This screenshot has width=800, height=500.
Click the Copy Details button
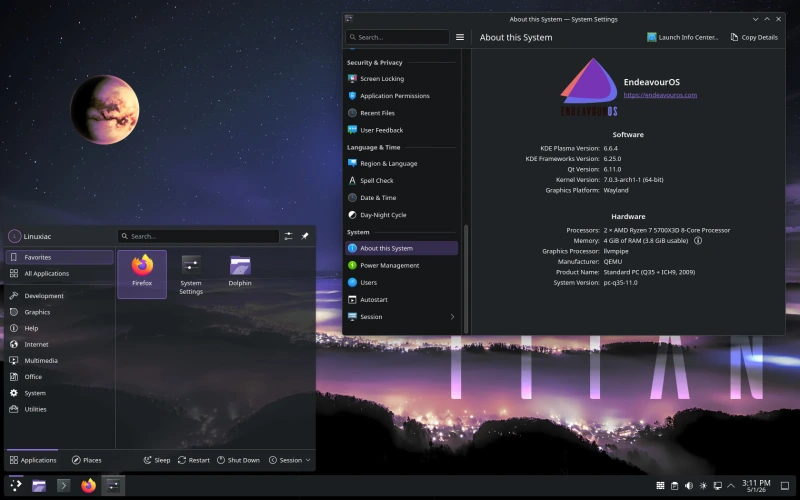point(754,37)
